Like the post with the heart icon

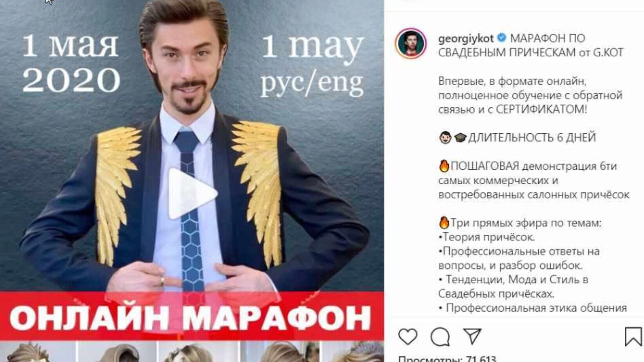point(408,337)
